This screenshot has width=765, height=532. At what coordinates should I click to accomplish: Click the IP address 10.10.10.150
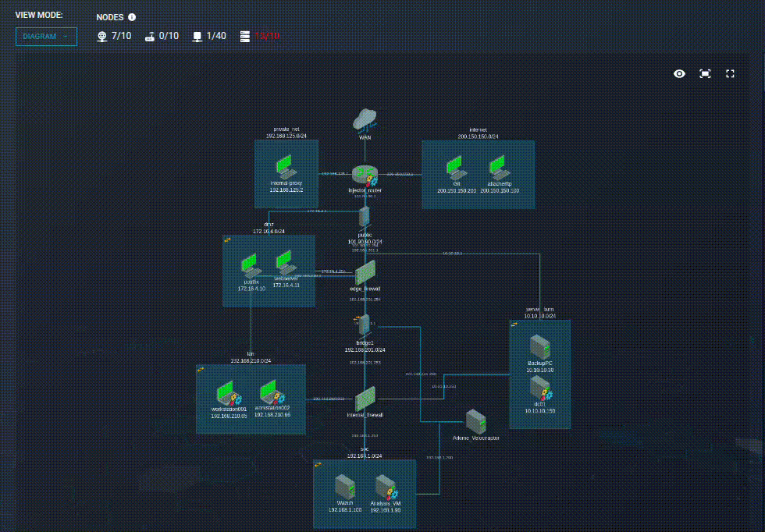(x=540, y=411)
